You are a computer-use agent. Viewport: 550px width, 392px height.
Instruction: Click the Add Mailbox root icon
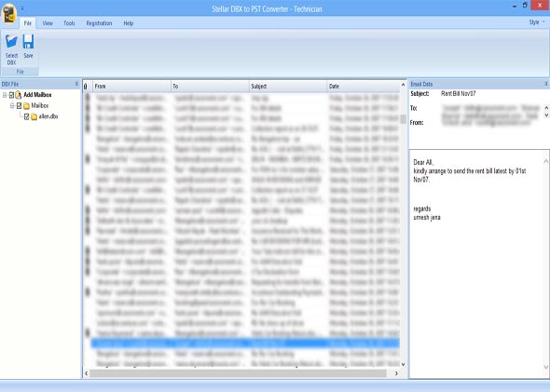click(19, 95)
